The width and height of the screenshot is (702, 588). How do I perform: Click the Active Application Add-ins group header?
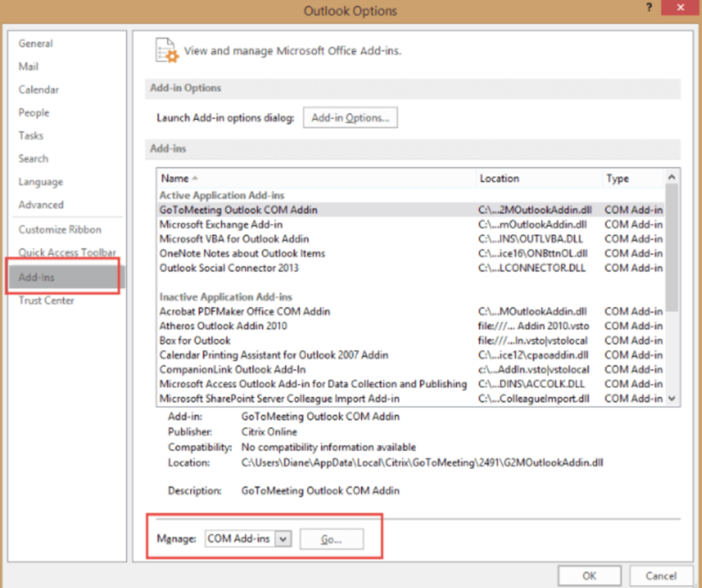(x=221, y=196)
